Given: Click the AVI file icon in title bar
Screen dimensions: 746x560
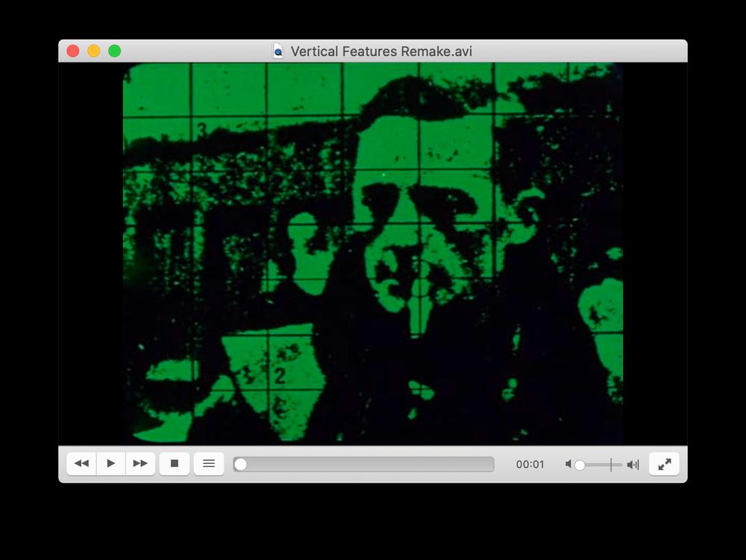Looking at the screenshot, I should (278, 51).
